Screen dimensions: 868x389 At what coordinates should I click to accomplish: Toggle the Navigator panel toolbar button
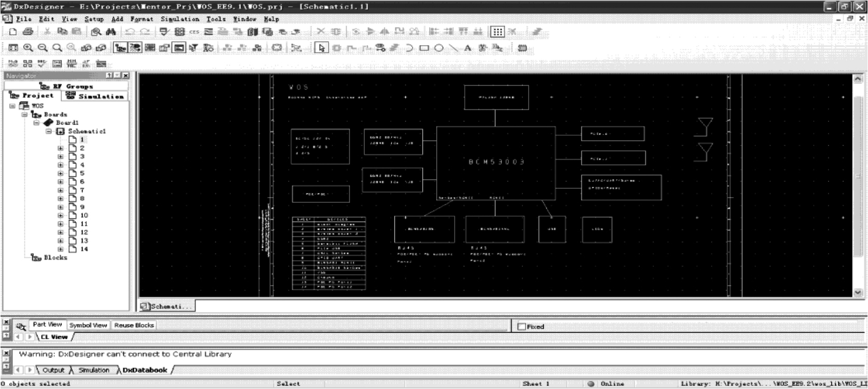pos(120,48)
